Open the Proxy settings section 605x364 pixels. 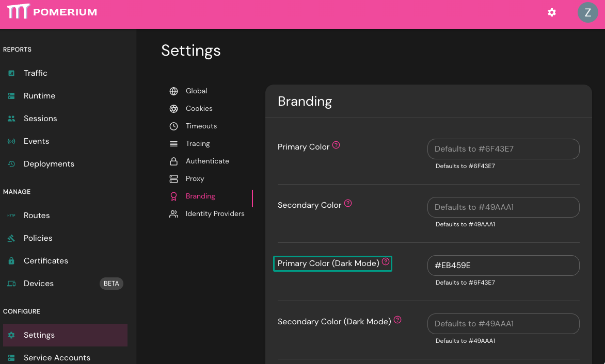[195, 178]
